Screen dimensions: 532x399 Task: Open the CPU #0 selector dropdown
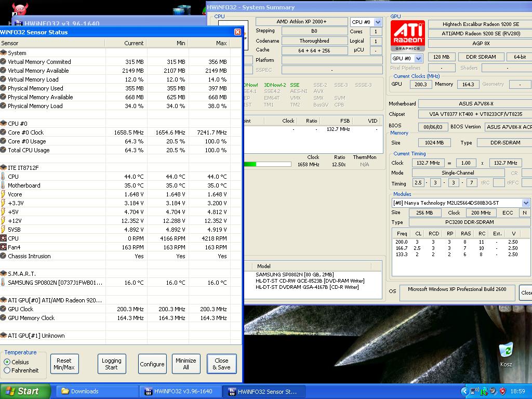(378, 22)
